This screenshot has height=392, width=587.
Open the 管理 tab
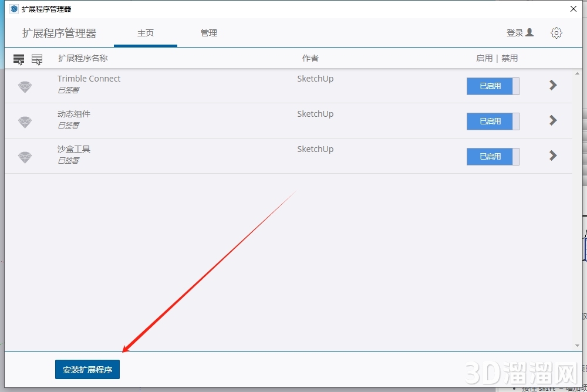[x=208, y=33]
